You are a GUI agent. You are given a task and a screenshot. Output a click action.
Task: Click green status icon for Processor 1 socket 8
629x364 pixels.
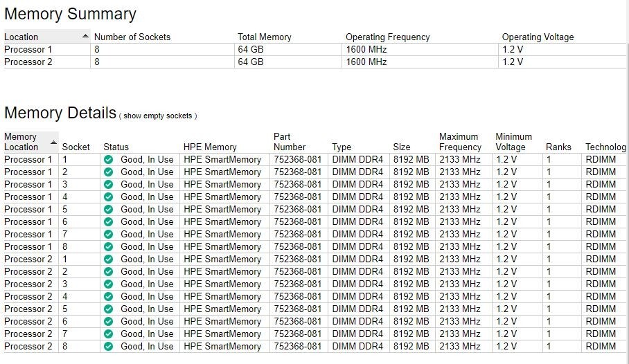tap(108, 246)
